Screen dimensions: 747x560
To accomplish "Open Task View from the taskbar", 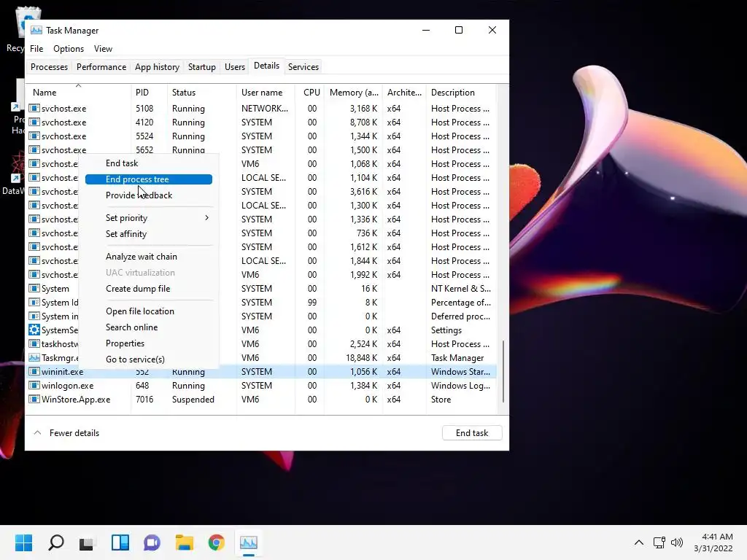I will (87, 542).
